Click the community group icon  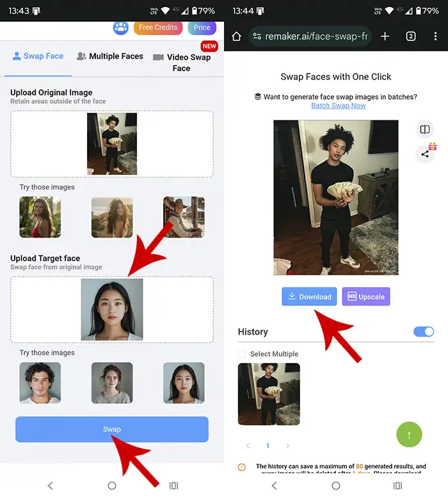(x=121, y=28)
